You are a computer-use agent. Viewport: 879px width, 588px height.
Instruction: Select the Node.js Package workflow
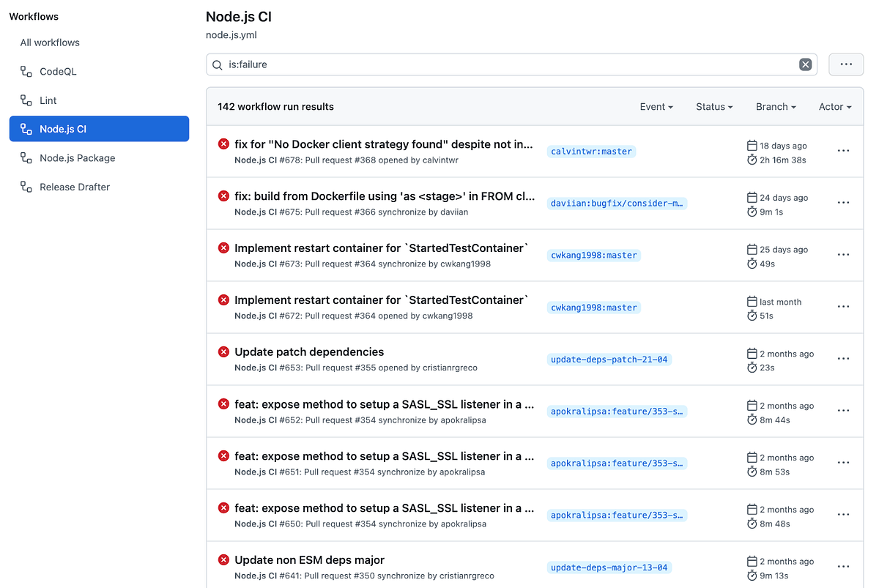tap(76, 157)
